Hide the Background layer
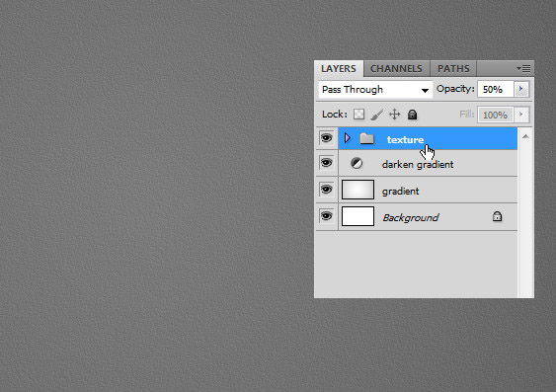This screenshot has width=556, height=392. coord(326,216)
